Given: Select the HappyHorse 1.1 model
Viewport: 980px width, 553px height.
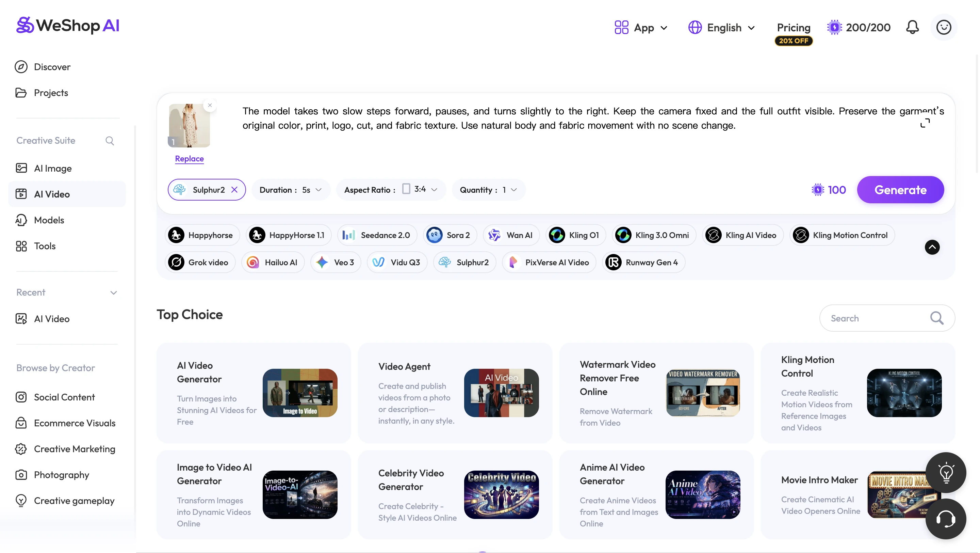Looking at the screenshot, I should (288, 235).
